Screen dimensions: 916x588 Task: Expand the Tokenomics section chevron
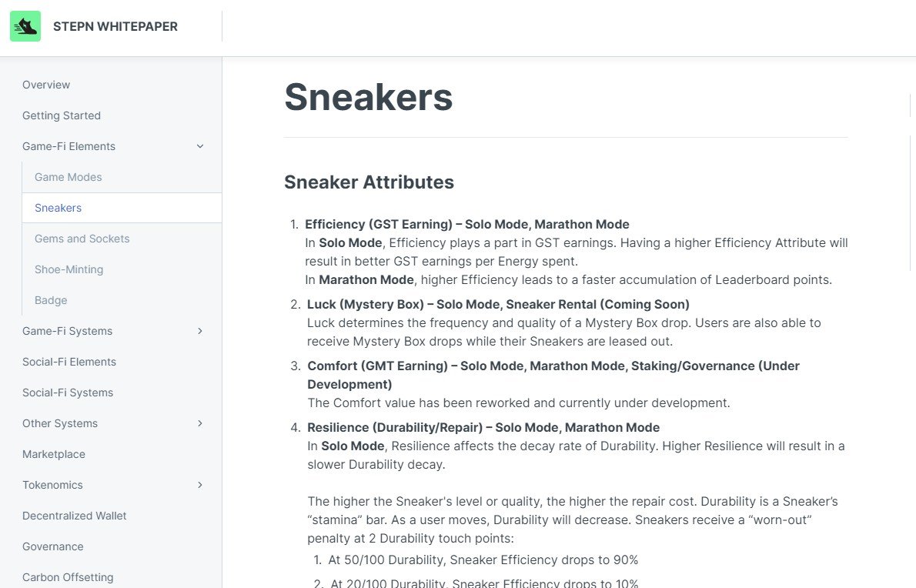[200, 485]
